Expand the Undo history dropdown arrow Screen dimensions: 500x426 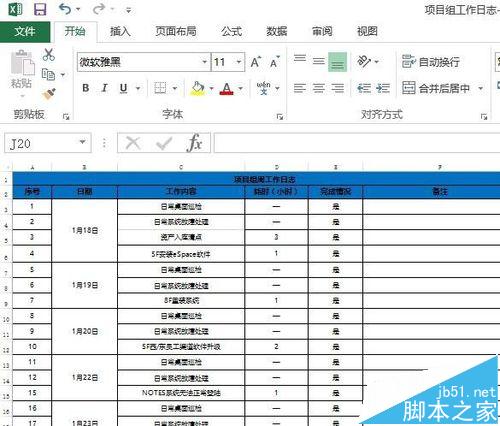click(x=78, y=9)
